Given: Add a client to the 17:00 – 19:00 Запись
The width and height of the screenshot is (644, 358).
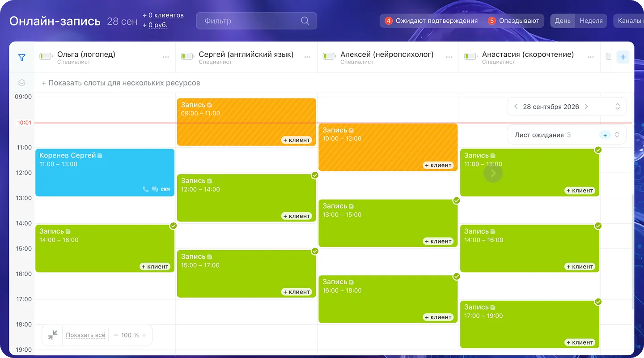Looking at the screenshot, I should click(580, 342).
